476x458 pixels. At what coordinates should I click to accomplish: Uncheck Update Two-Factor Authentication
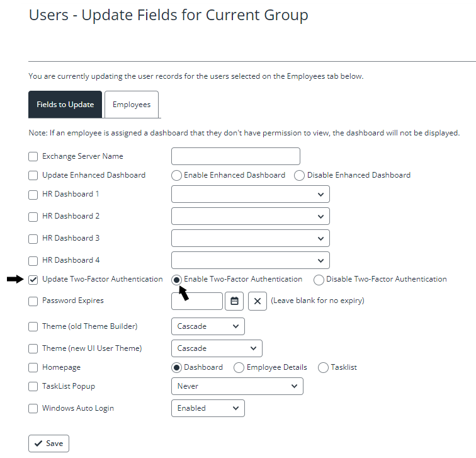33,280
